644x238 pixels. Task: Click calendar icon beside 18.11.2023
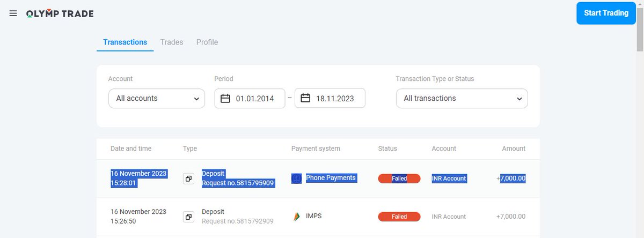click(305, 99)
